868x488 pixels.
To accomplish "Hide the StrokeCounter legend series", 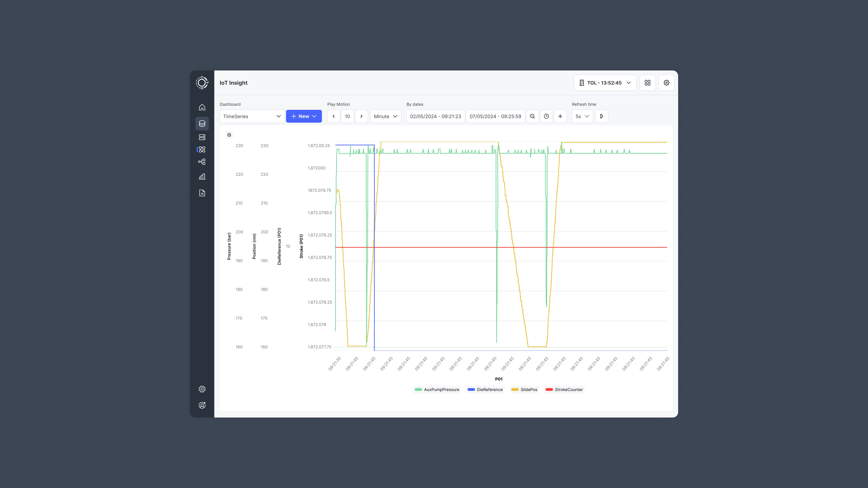I will point(564,390).
